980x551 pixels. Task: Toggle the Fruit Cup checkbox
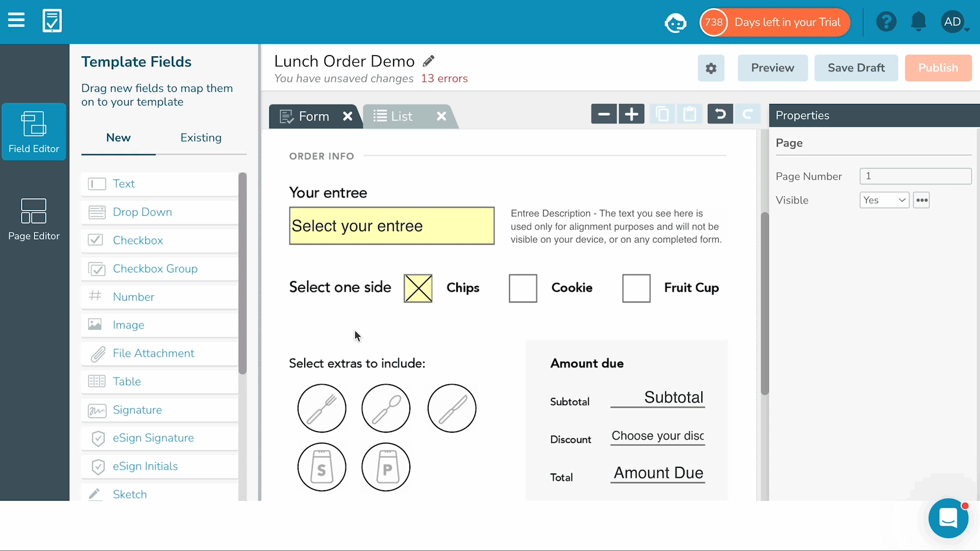(636, 288)
